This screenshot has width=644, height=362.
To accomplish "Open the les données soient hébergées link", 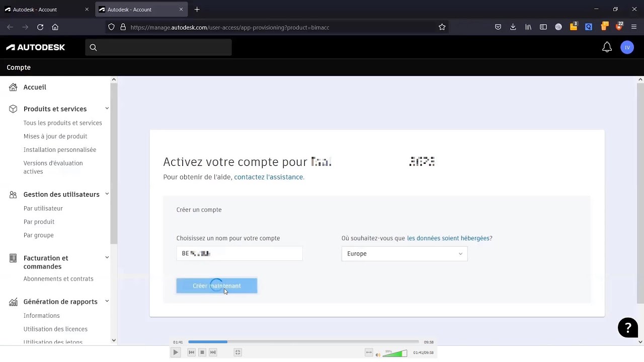I will (448, 238).
